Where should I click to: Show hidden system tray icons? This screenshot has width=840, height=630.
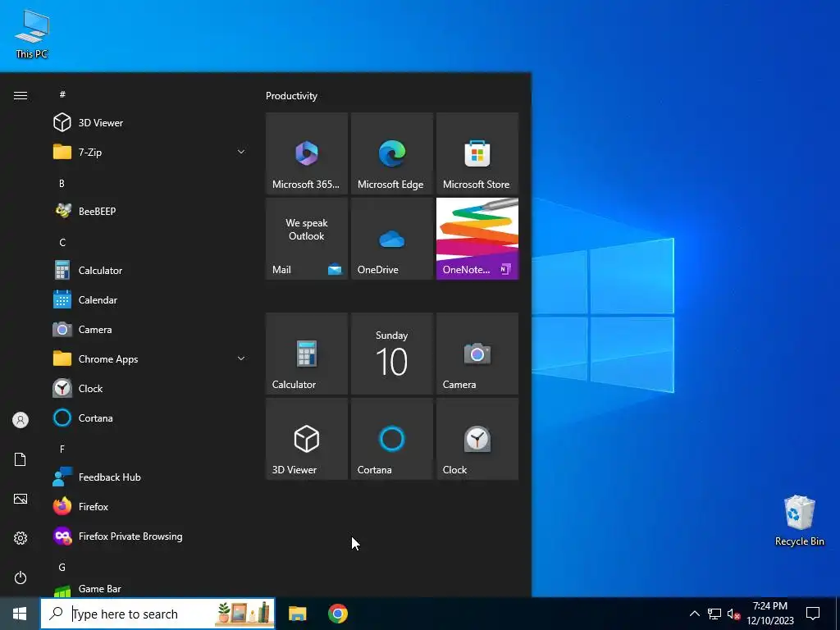tap(694, 614)
